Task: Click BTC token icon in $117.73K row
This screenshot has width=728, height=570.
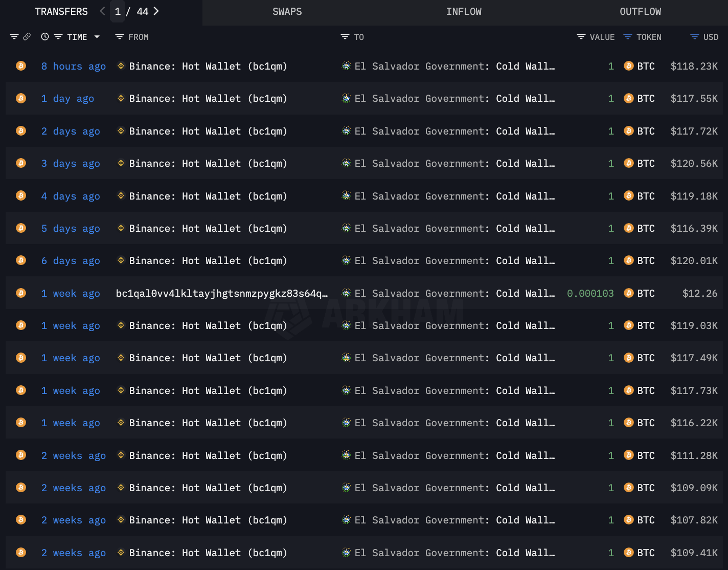Action: tap(629, 390)
